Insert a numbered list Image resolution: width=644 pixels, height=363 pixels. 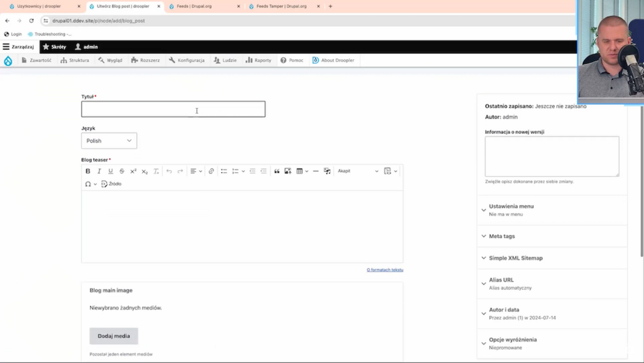[x=235, y=171]
